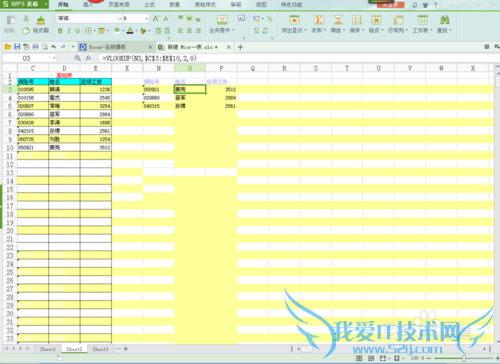Switch to the 公式 (Formulas) ribbon tab
Screen dimensions: 500x364
pos(149,5)
